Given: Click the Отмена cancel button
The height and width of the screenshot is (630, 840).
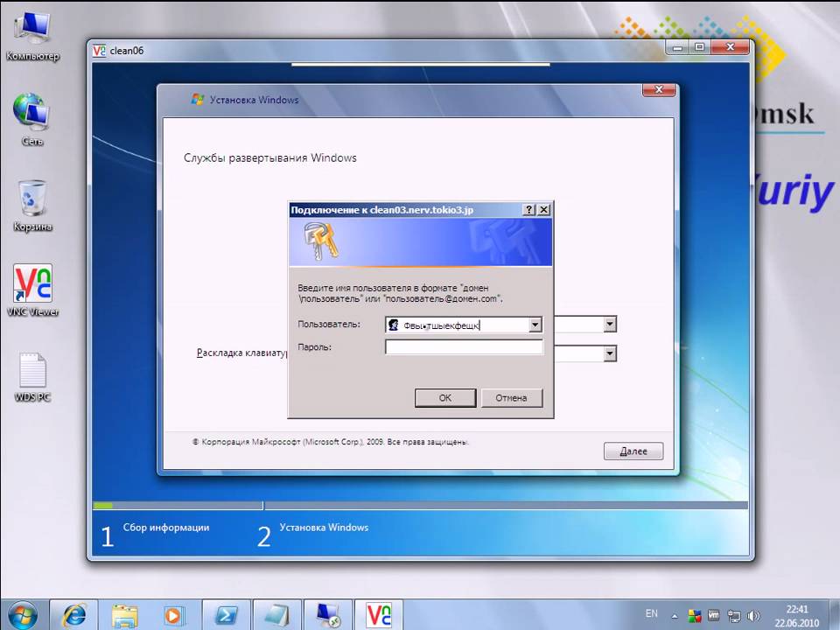Looking at the screenshot, I should (512, 398).
